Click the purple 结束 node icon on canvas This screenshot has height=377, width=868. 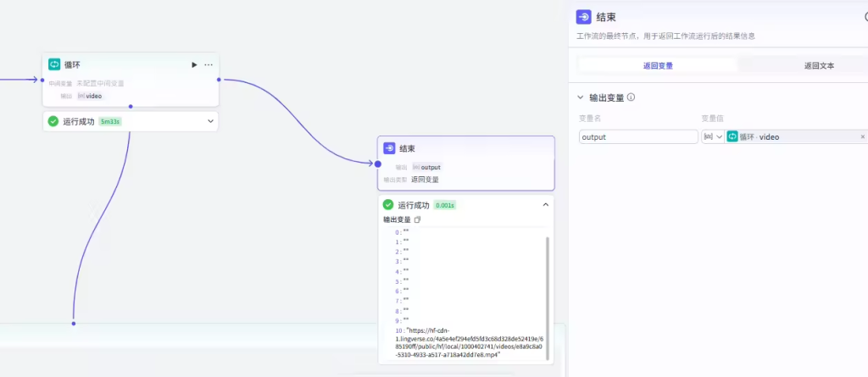(389, 148)
